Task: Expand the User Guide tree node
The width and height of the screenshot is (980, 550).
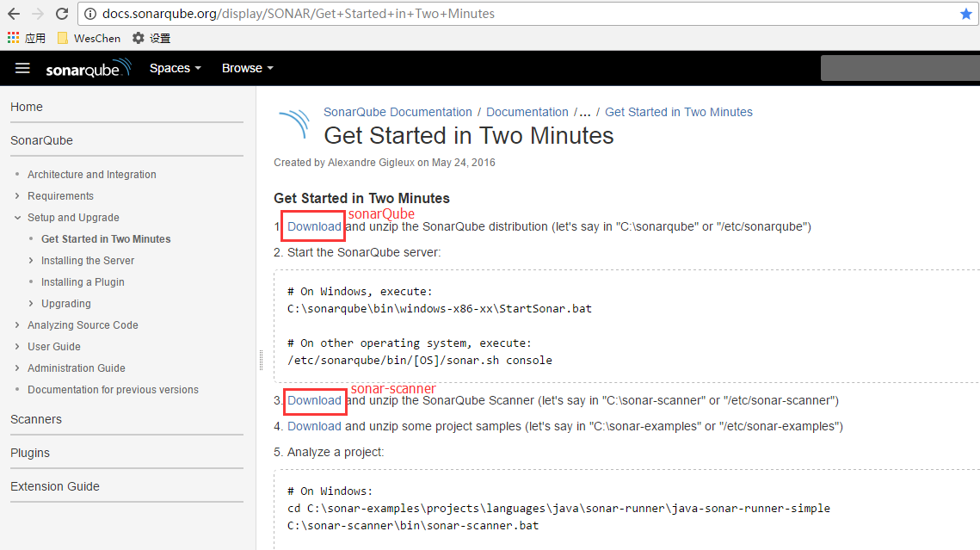Action: 17,347
